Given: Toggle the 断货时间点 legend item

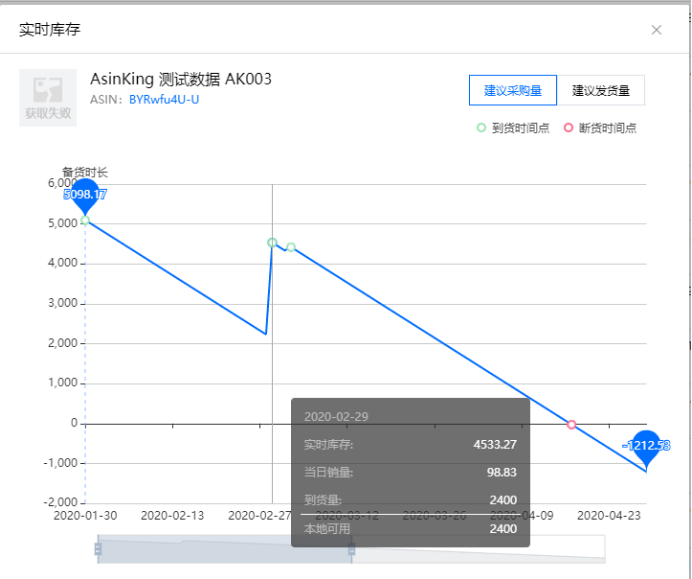Looking at the screenshot, I should [600, 128].
